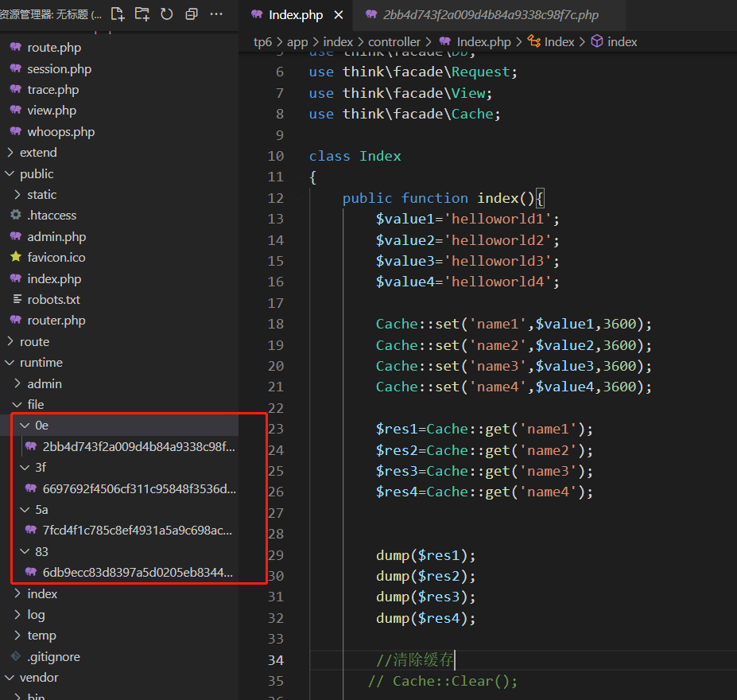Click the PHP icon beside admin.php
This screenshot has width=737, height=700.
click(16, 235)
